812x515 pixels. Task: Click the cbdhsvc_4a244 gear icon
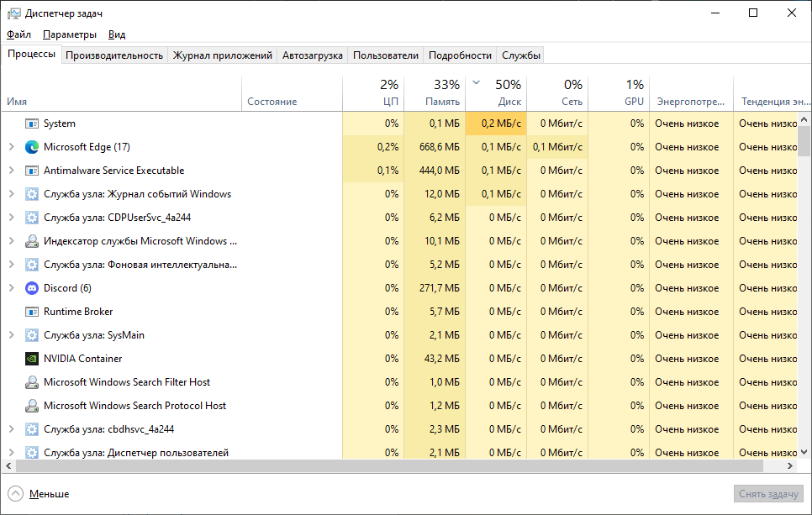(x=32, y=429)
